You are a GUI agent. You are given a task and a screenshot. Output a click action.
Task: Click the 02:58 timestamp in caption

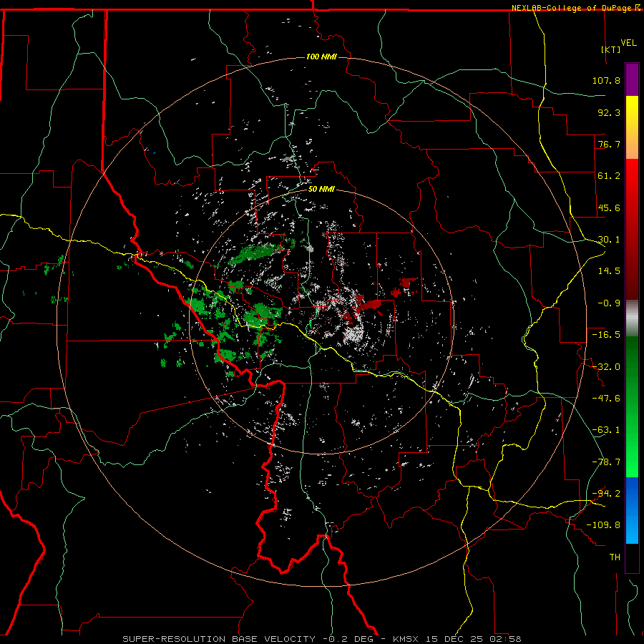click(505, 639)
